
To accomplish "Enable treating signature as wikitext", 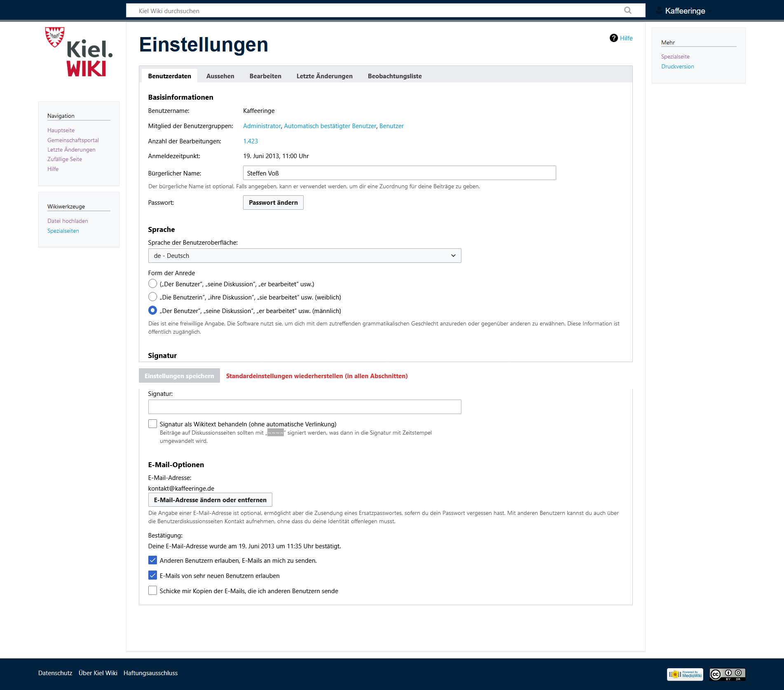I will click(152, 424).
